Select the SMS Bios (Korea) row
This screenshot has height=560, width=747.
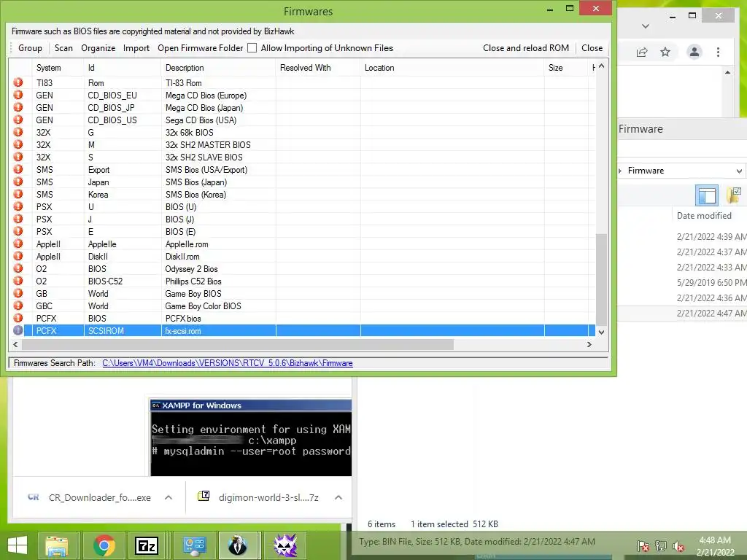(x=301, y=194)
